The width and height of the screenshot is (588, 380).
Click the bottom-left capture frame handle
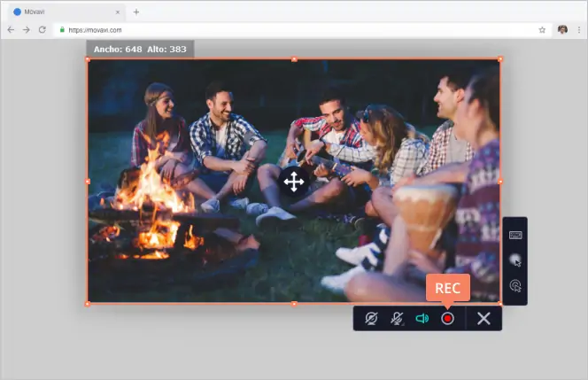[88, 304]
